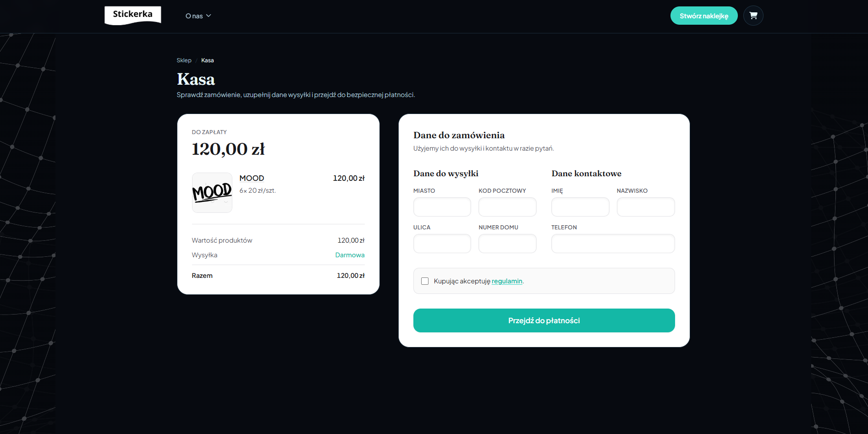
Task: Go to Sklep breadcrumb link
Action: coord(184,60)
